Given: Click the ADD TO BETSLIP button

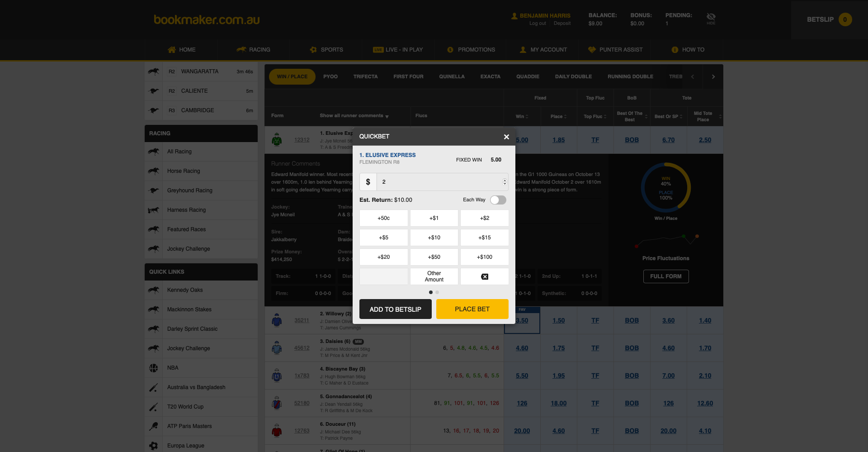Looking at the screenshot, I should (x=396, y=309).
